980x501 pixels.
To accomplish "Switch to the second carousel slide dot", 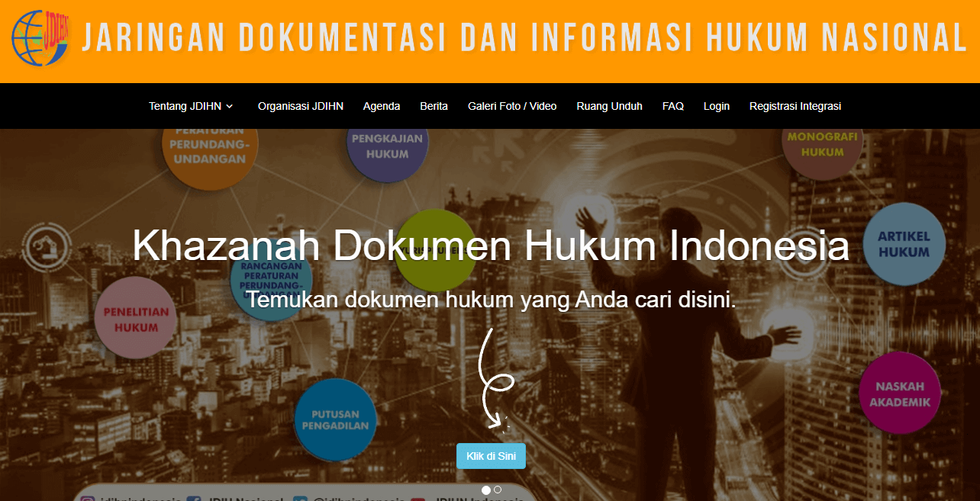I will pyautogui.click(x=498, y=490).
